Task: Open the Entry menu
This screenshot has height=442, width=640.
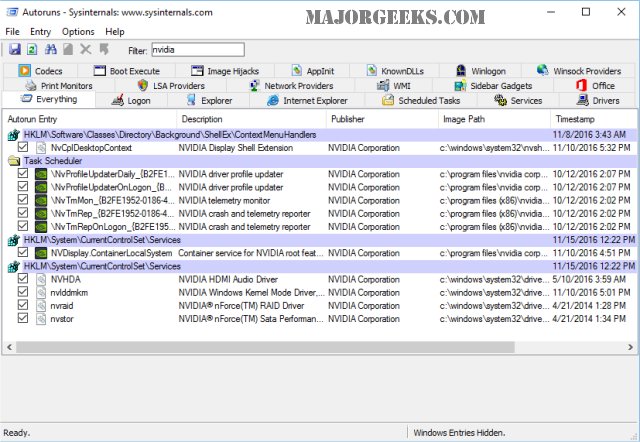Action: click(40, 31)
